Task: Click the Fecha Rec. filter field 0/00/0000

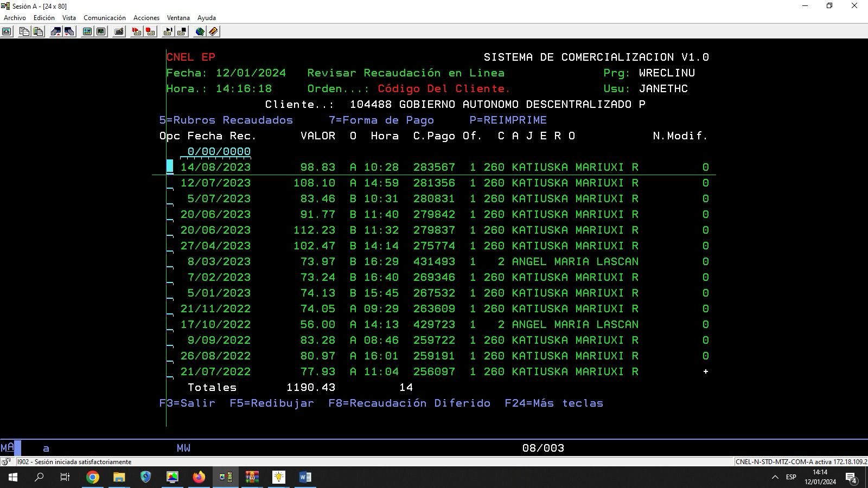Action: click(x=219, y=151)
